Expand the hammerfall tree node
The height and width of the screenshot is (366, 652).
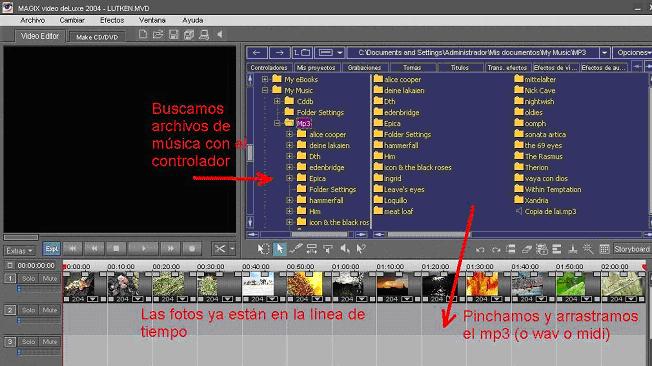(x=290, y=200)
